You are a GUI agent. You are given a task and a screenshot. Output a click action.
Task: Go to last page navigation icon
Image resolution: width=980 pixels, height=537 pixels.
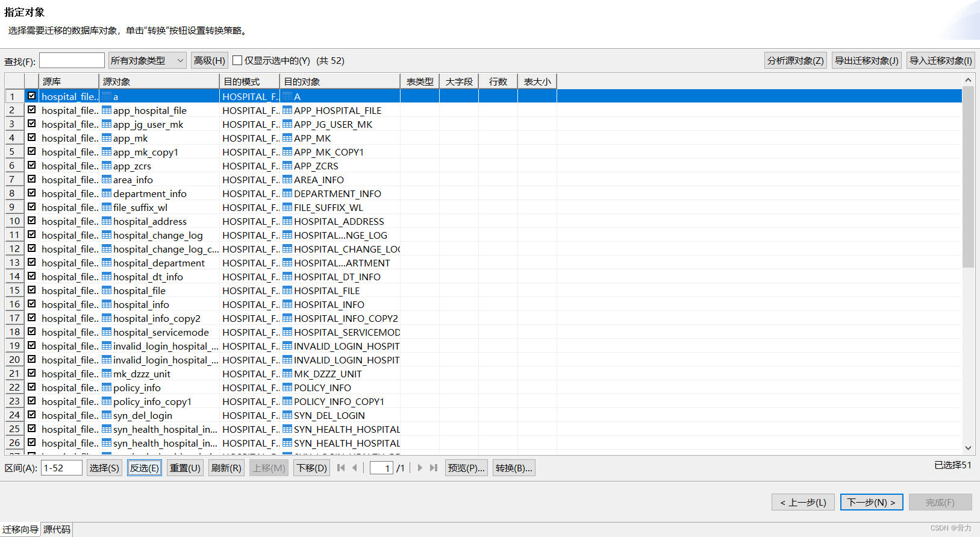(434, 468)
